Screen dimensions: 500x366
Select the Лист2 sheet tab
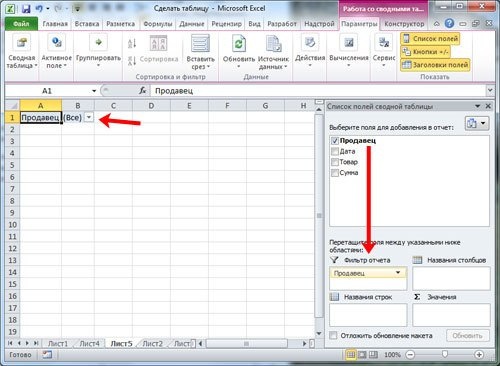(152, 344)
